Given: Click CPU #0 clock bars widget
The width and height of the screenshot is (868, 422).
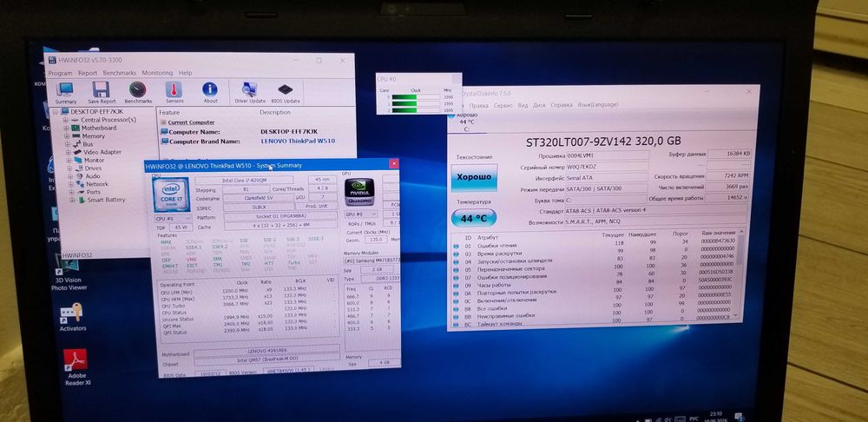Looking at the screenshot, I should click(418, 94).
